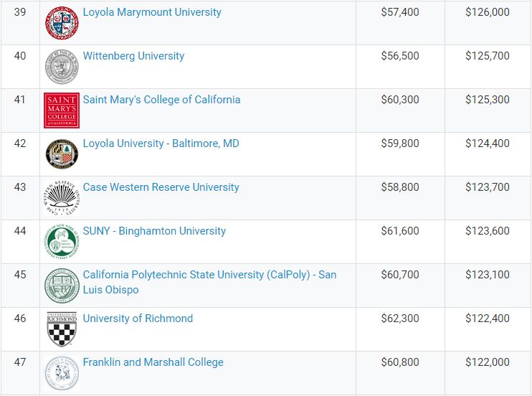Select the Franklin and Marshall College seal
The image size is (532, 396).
(x=62, y=373)
